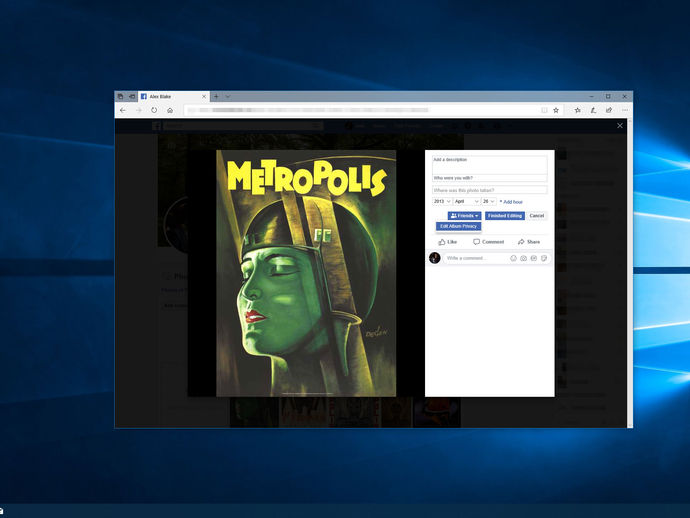Click the Comment button
The width and height of the screenshot is (690, 518).
[x=488, y=242]
